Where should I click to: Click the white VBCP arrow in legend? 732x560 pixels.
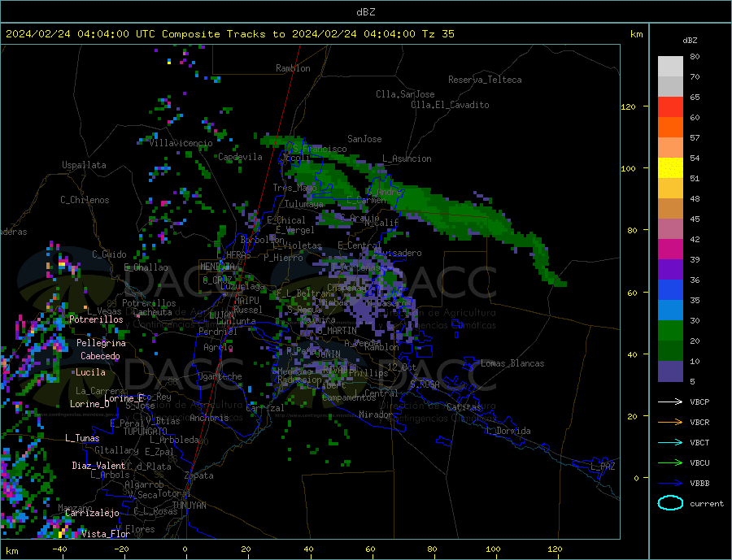click(671, 402)
